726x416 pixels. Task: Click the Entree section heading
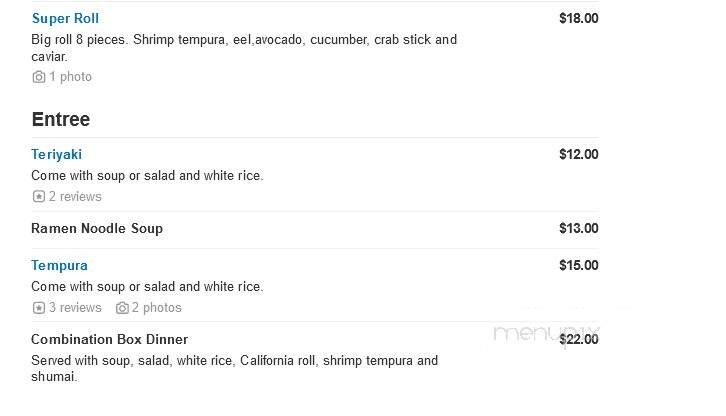click(x=61, y=119)
